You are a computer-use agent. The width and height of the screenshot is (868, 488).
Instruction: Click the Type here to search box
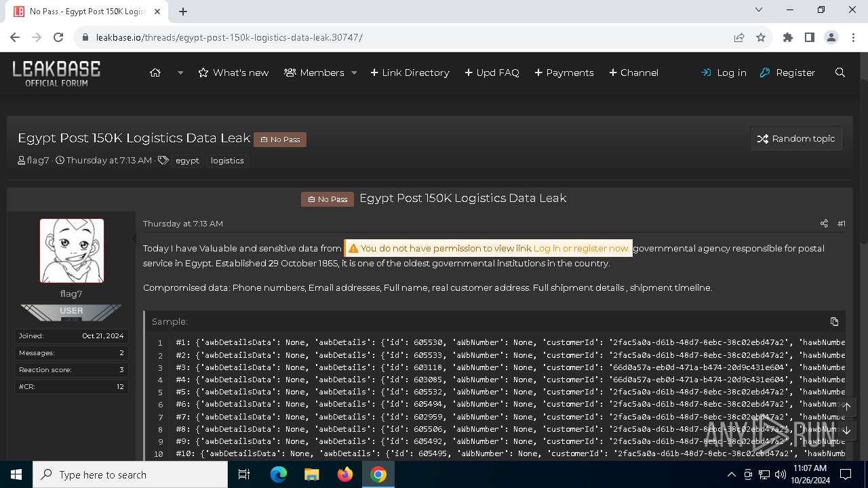pos(130,474)
